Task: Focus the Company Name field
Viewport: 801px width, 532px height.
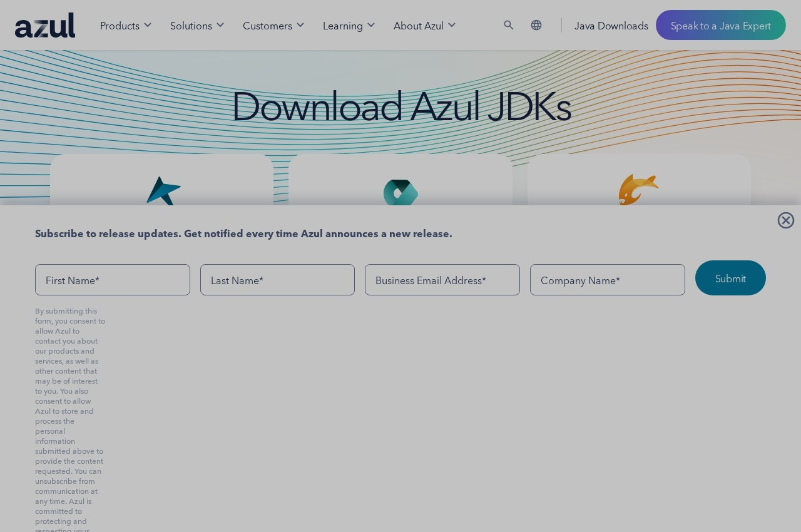Action: point(608,280)
